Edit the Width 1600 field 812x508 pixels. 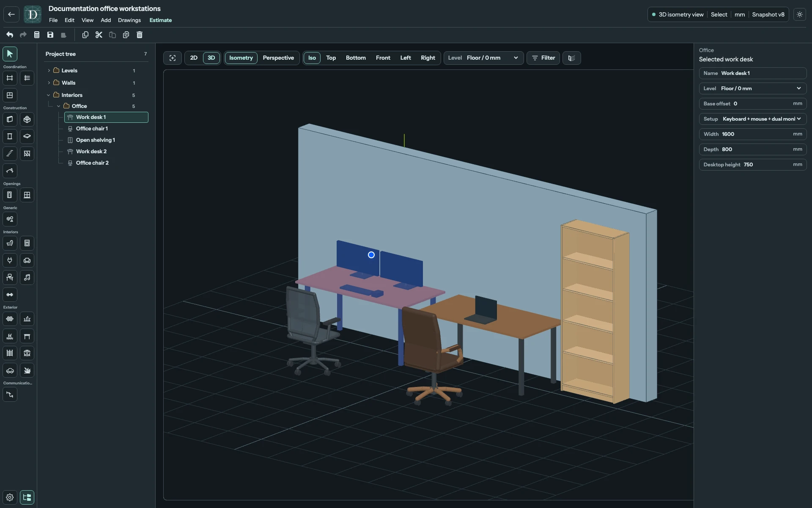click(753, 134)
